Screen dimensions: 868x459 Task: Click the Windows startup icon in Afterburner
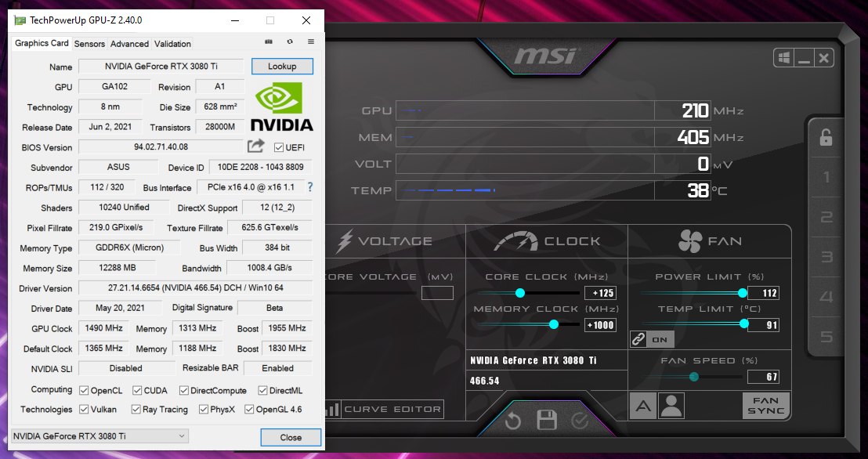pos(784,58)
